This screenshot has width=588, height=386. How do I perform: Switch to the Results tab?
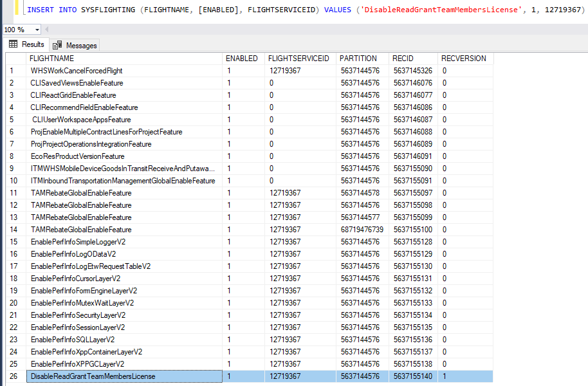click(26, 44)
